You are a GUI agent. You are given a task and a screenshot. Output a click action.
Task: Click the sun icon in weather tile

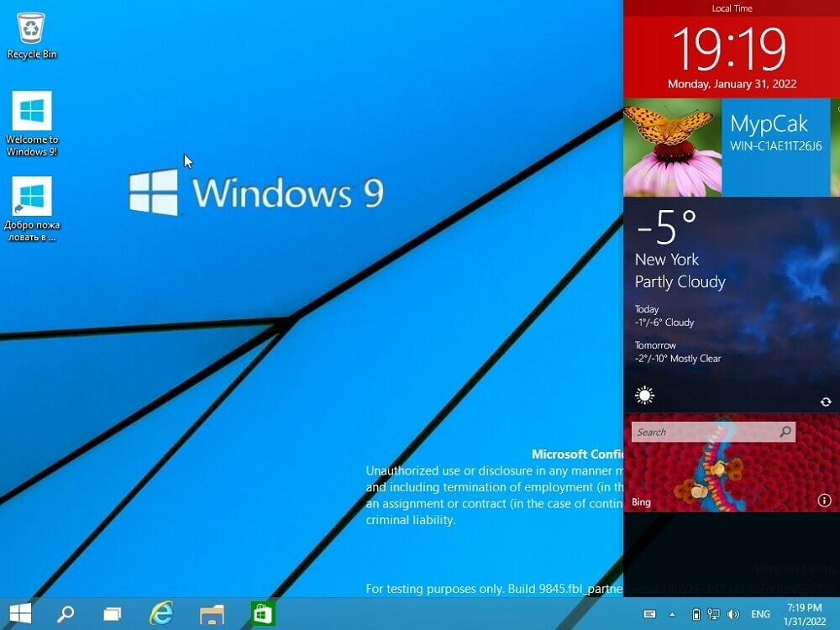click(x=644, y=396)
